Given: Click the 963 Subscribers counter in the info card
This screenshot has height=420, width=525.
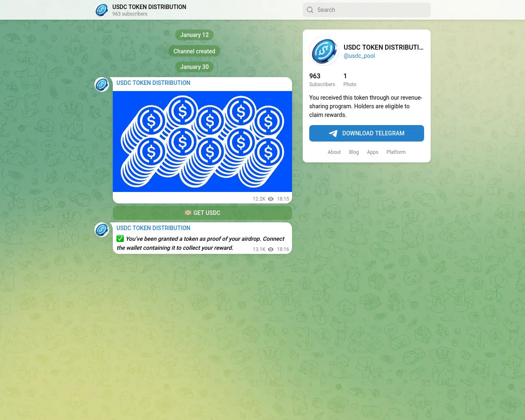Looking at the screenshot, I should (x=322, y=80).
